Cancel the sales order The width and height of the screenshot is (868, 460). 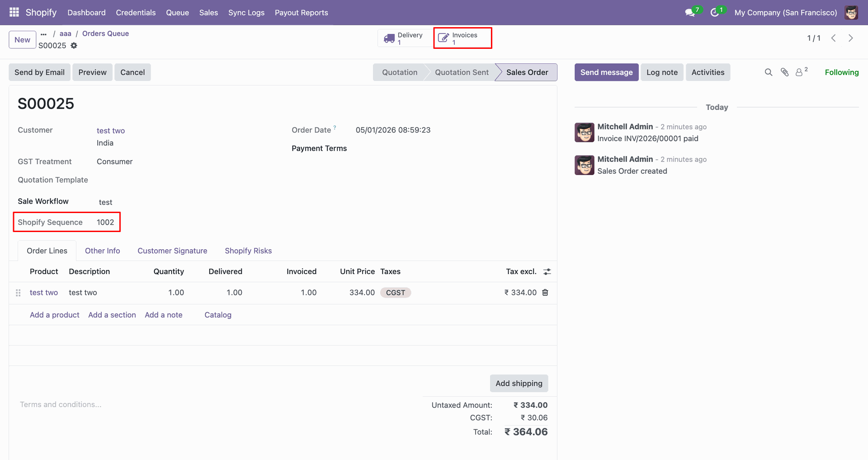[132, 72]
